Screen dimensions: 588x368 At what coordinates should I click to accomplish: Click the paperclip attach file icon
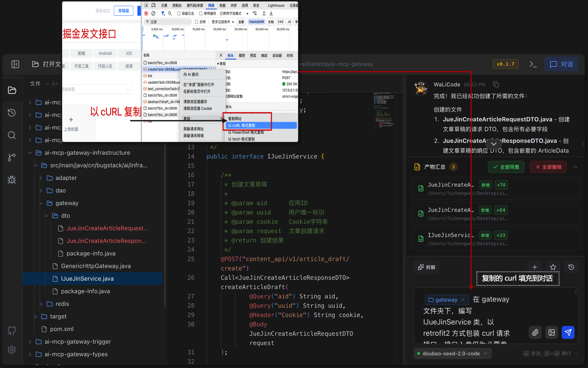535,332
